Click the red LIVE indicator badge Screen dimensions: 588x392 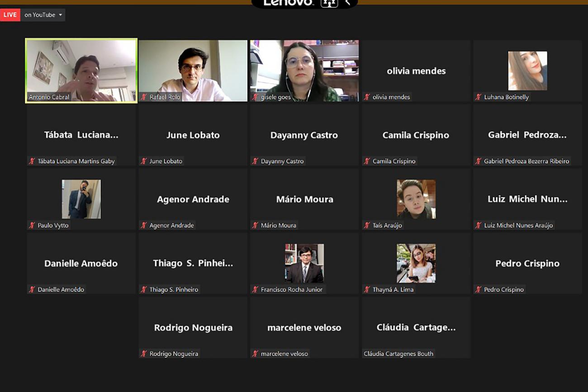tap(10, 15)
